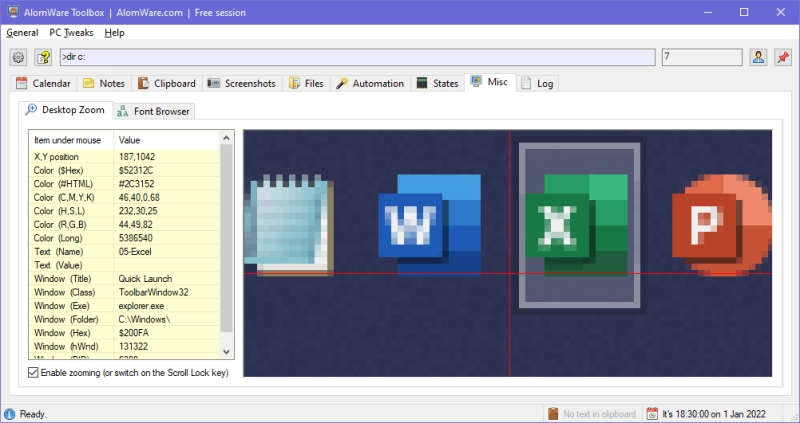Open the Help menu
The height and width of the screenshot is (423, 800).
[114, 33]
